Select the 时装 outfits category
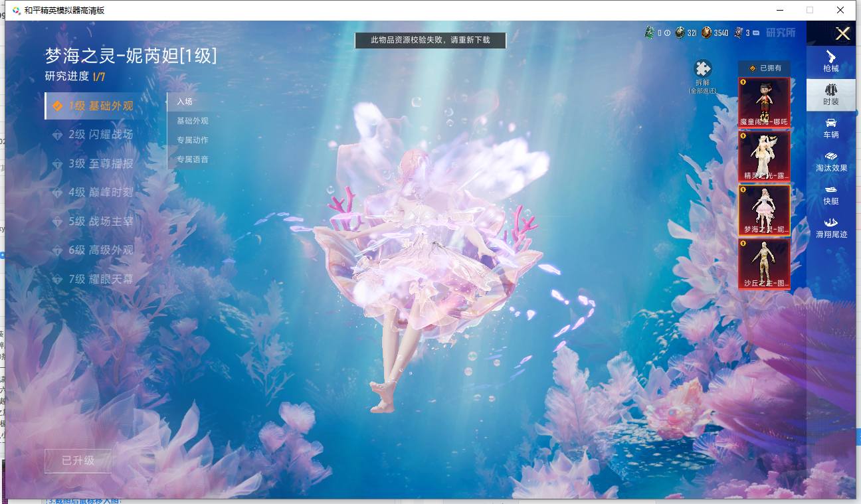 pos(830,94)
